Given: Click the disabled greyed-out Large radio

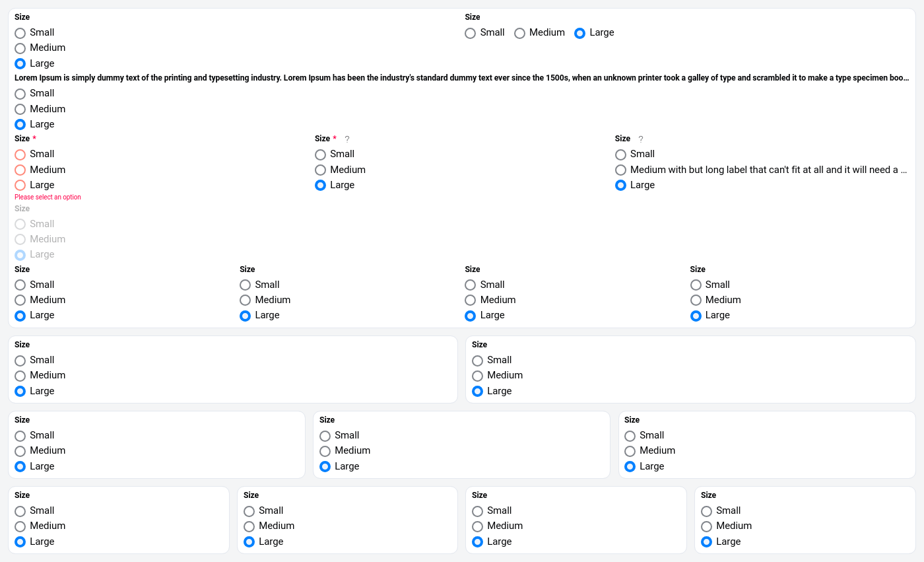Looking at the screenshot, I should (x=20, y=255).
